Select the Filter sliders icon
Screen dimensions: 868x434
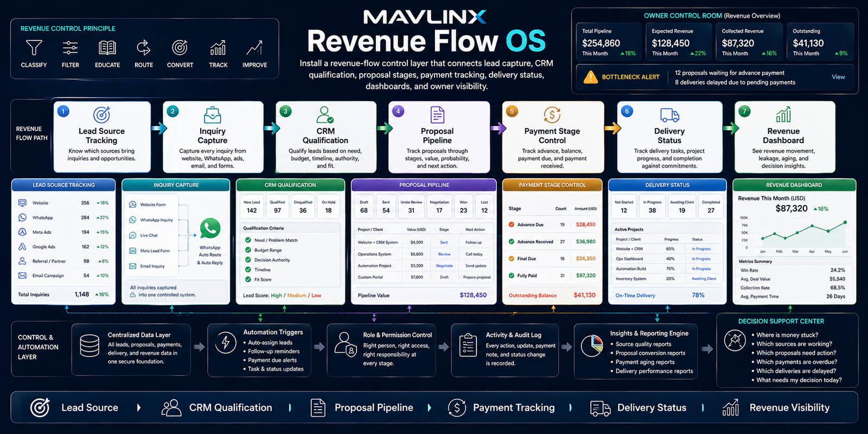click(70, 48)
